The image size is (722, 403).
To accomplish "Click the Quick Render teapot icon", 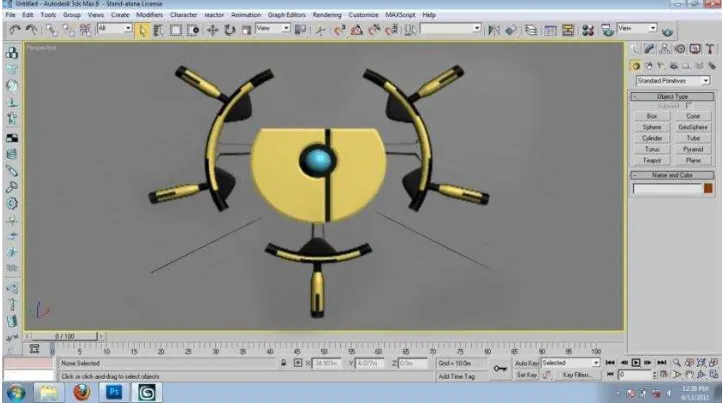I will click(x=667, y=32).
